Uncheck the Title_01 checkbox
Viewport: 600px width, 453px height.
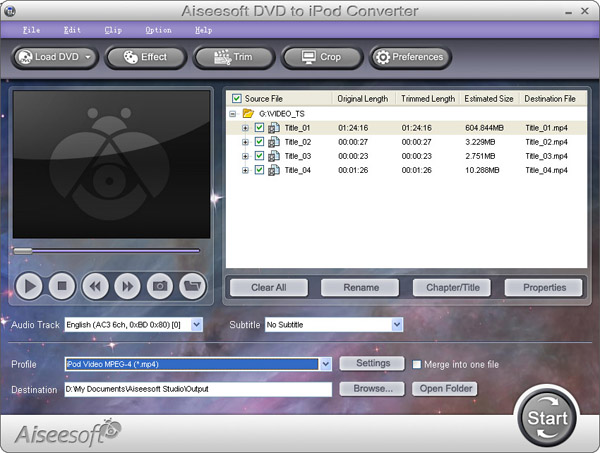pos(259,127)
